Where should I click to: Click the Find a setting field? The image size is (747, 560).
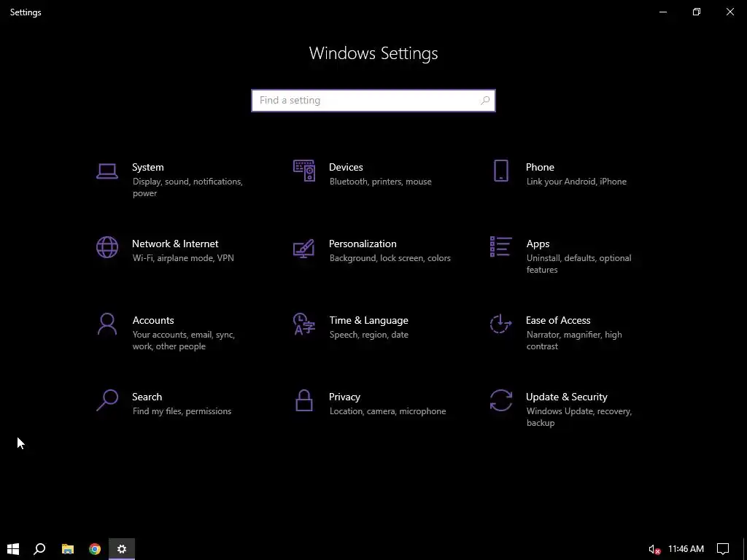click(373, 101)
